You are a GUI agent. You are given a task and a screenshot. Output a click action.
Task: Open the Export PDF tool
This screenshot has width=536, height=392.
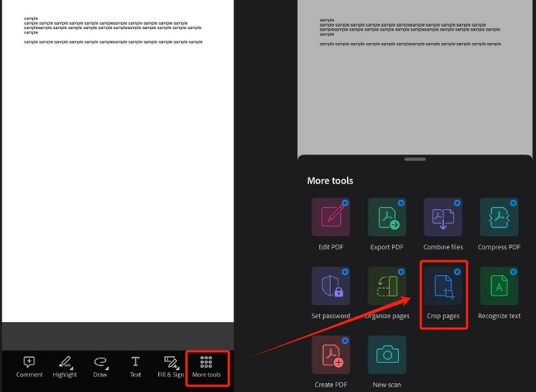pyautogui.click(x=387, y=216)
